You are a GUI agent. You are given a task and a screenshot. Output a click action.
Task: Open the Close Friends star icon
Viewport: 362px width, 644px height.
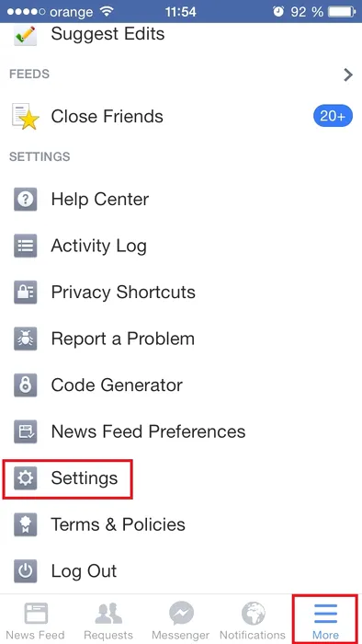coord(26,117)
